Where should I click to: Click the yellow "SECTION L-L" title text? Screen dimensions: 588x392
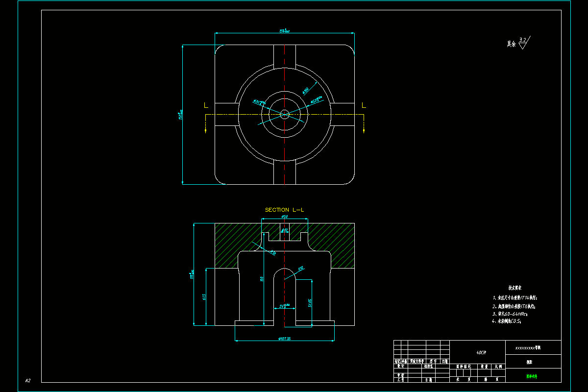285,210
